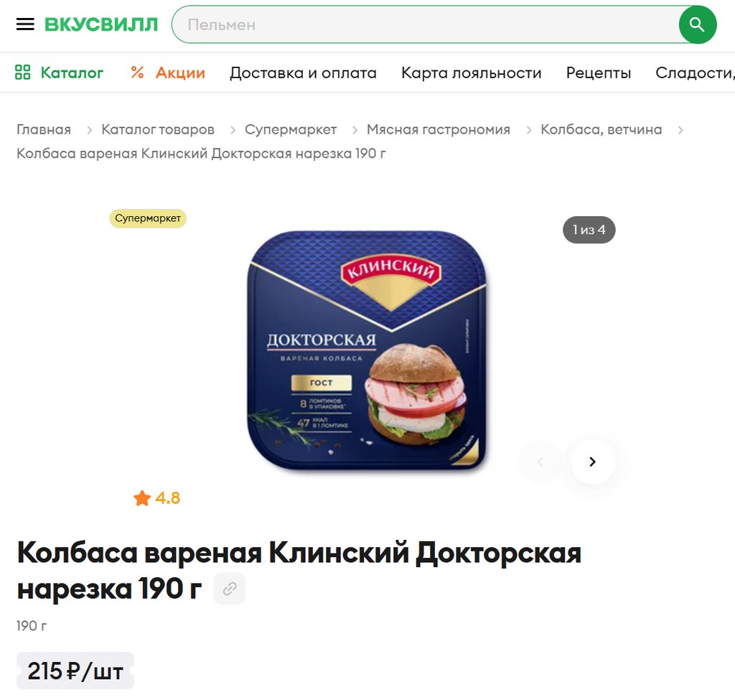The width and height of the screenshot is (735, 700).
Task: Open Карта лояльности menu item
Action: tap(471, 73)
